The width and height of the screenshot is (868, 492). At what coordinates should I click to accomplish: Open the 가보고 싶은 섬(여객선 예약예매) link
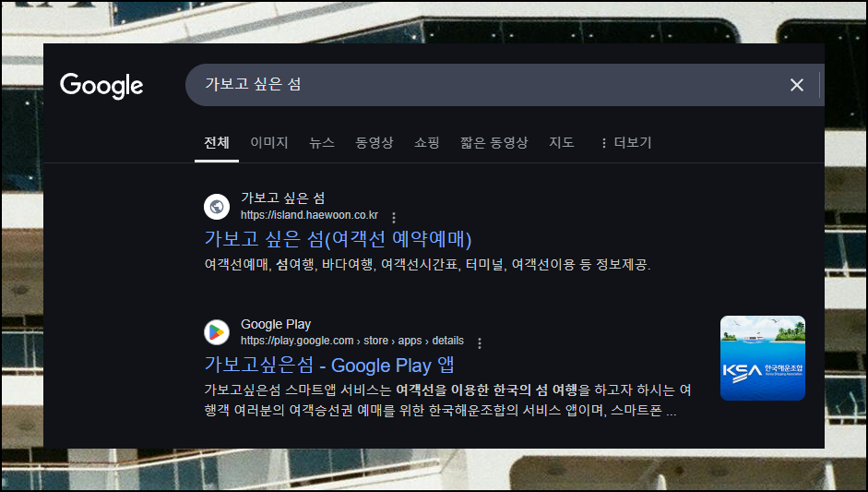(x=338, y=239)
